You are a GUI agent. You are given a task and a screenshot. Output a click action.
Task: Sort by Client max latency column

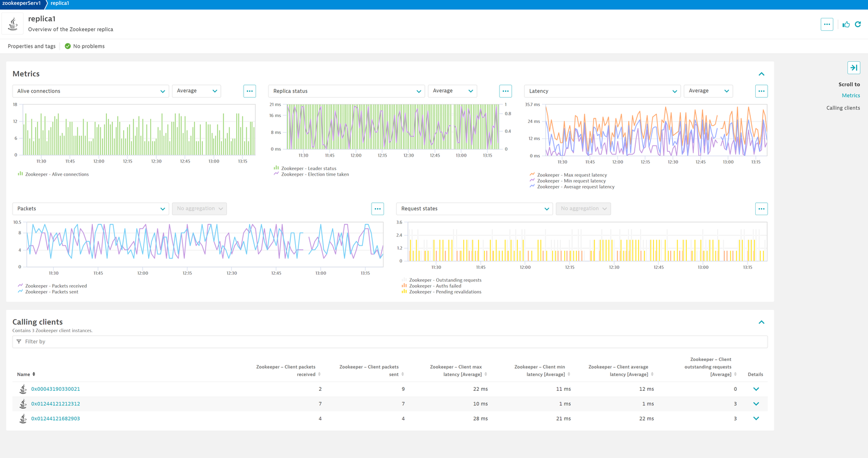coord(458,371)
